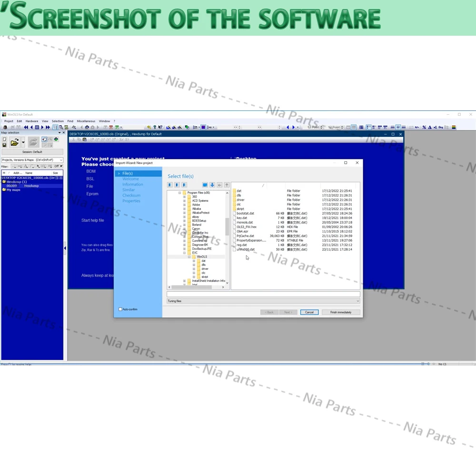Click the delta difference icon in the main toolbar
The width and height of the screenshot is (476, 476).
(x=429, y=127)
